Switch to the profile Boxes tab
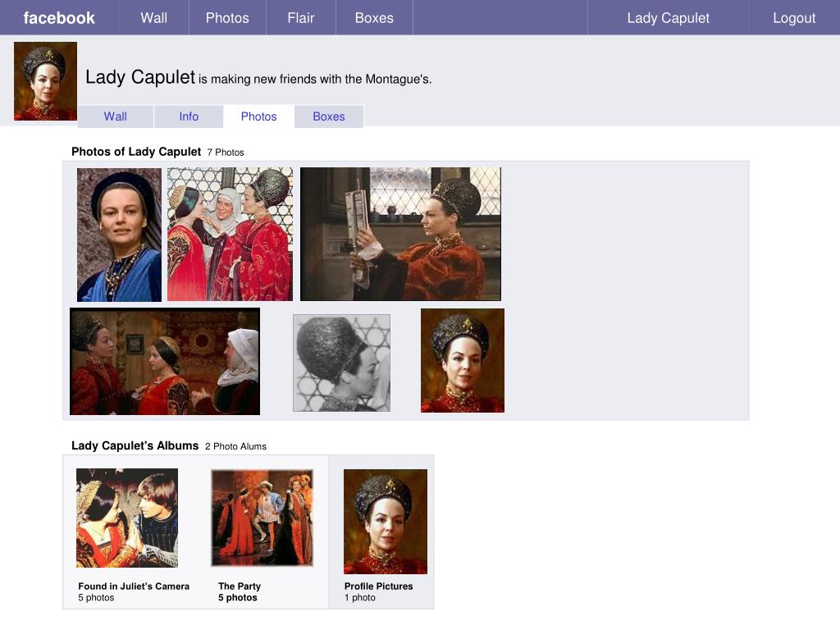This screenshot has height=630, width=840. [x=328, y=116]
